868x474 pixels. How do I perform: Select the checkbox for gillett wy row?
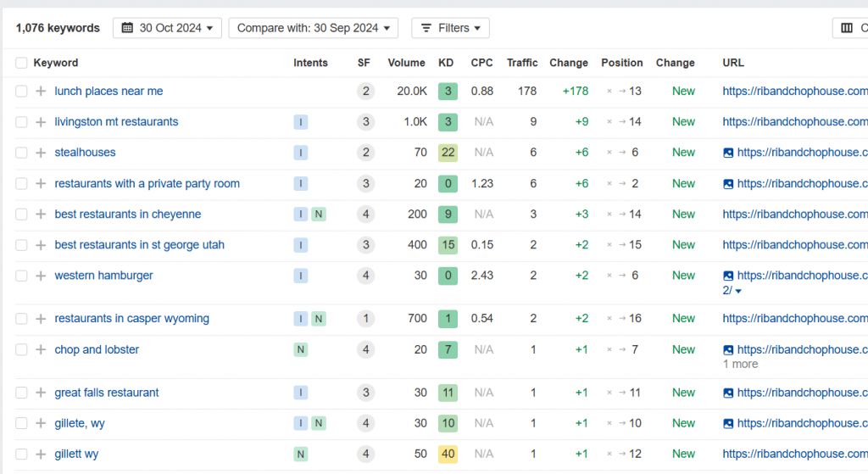pyautogui.click(x=21, y=454)
